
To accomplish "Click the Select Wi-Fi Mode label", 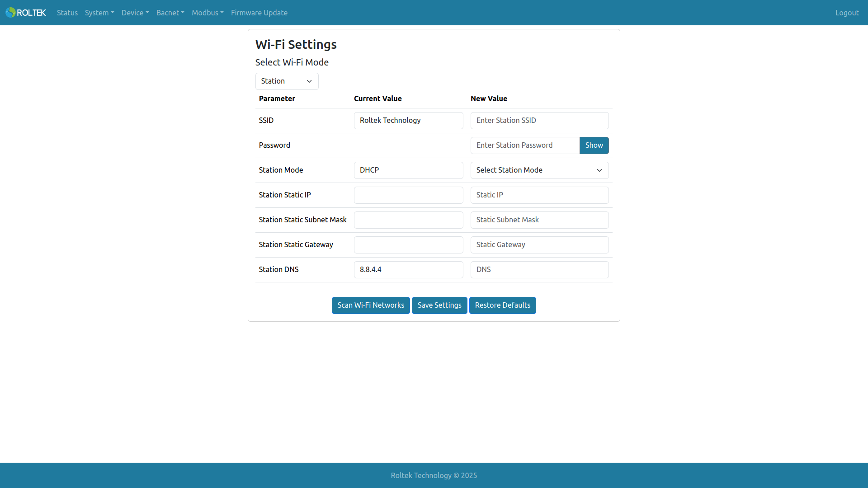I will [292, 62].
